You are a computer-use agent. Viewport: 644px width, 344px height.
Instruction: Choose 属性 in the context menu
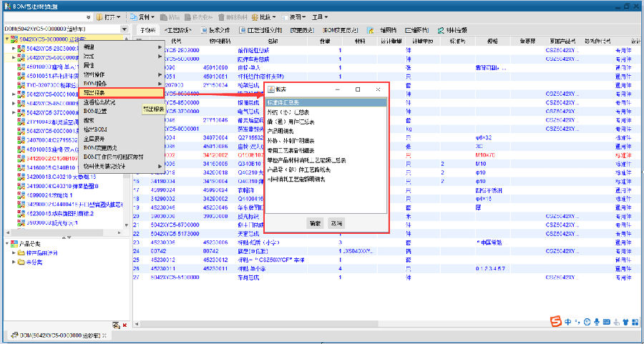pyautogui.click(x=121, y=65)
